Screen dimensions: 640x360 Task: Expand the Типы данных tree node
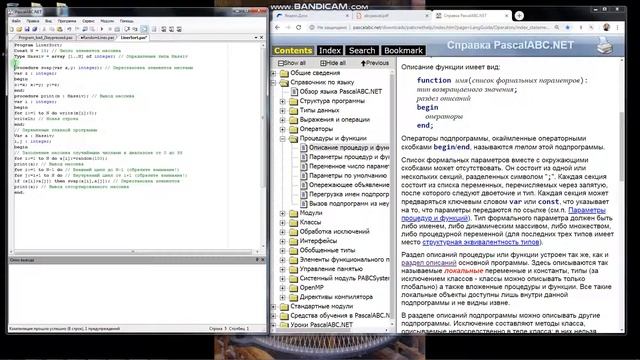[x=282, y=110]
